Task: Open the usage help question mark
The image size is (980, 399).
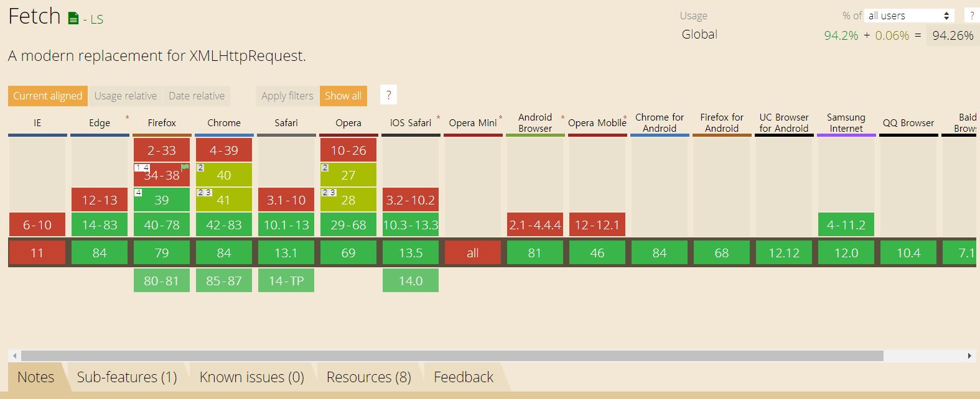Action: (x=972, y=16)
